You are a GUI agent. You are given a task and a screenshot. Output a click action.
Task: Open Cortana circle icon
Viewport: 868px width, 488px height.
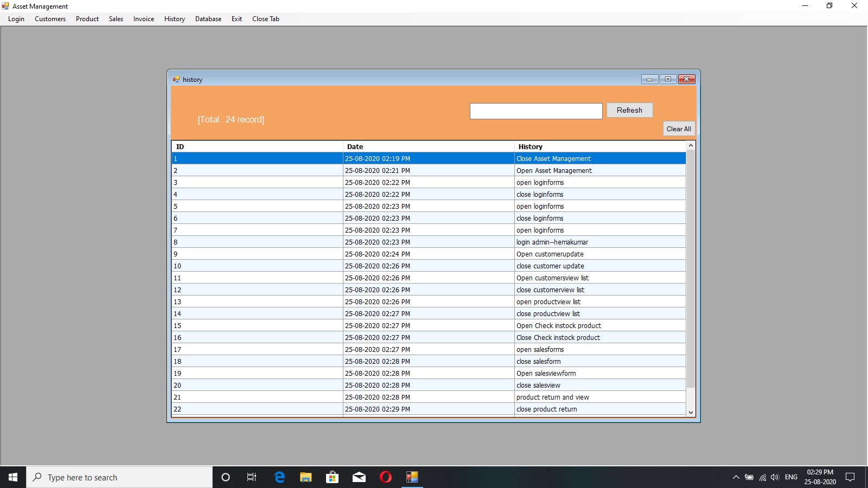point(226,477)
